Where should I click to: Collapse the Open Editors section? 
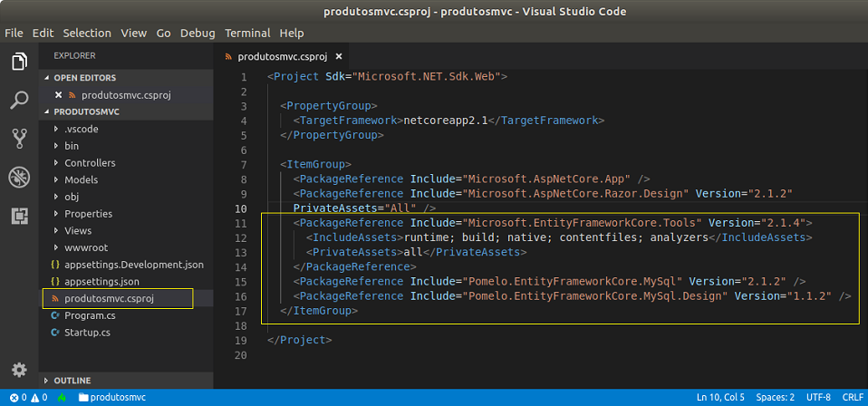pos(47,78)
